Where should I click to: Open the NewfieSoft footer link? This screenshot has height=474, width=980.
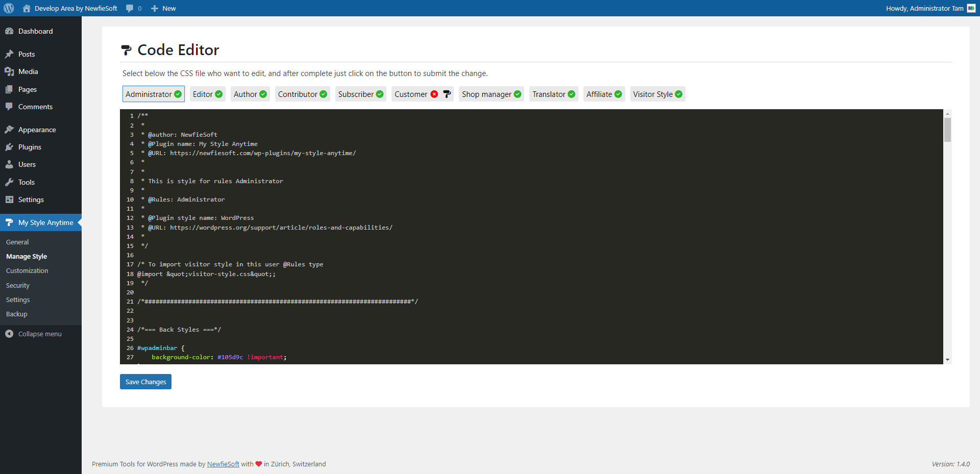pos(223,464)
